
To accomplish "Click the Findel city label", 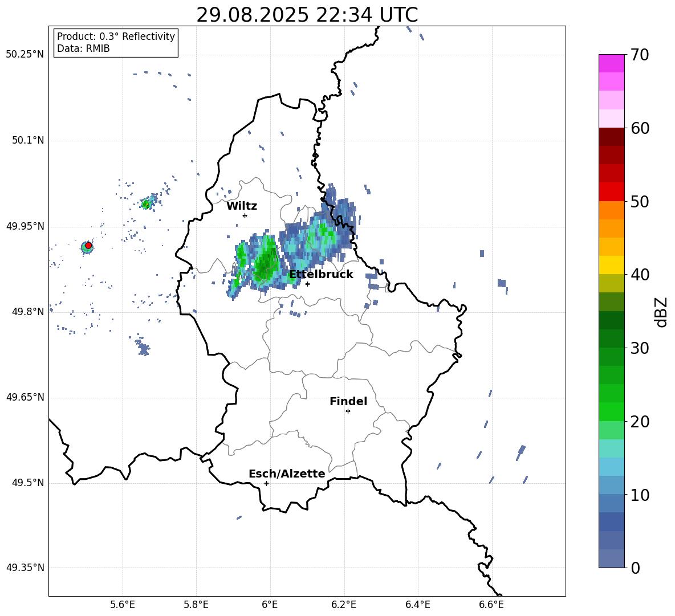I will pos(348,401).
